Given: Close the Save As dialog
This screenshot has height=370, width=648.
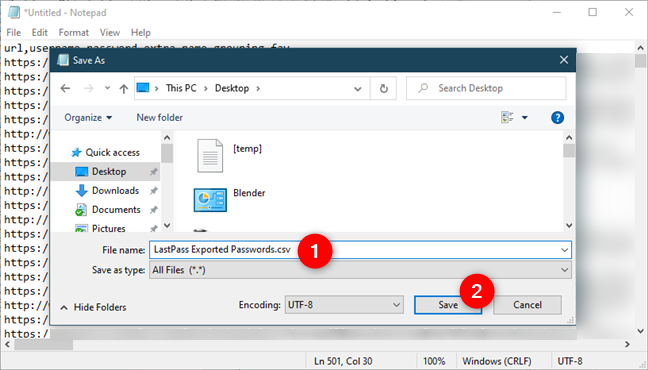Looking at the screenshot, I should click(564, 60).
